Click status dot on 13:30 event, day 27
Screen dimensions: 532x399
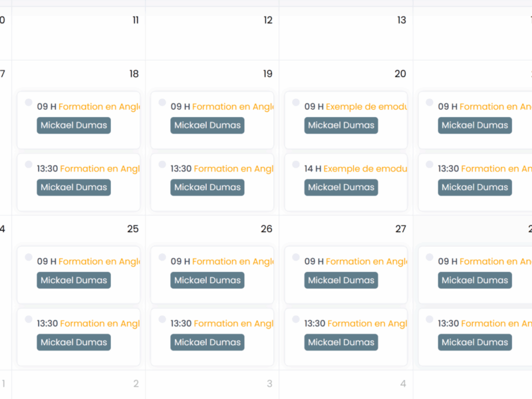tap(296, 319)
